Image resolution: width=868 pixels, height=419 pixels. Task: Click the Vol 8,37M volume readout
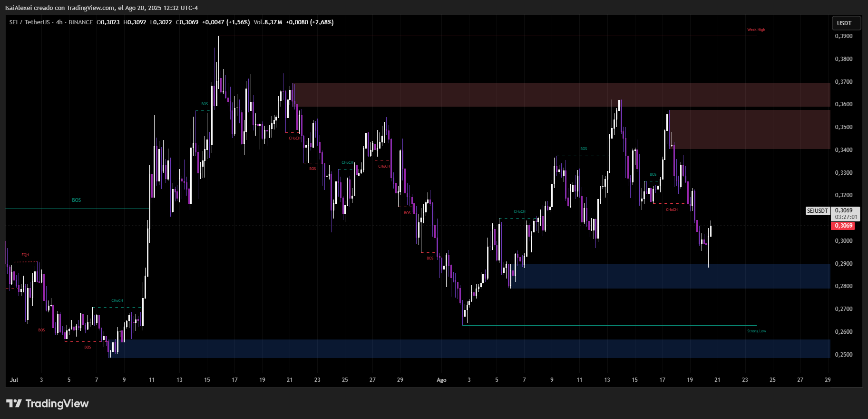tap(268, 22)
